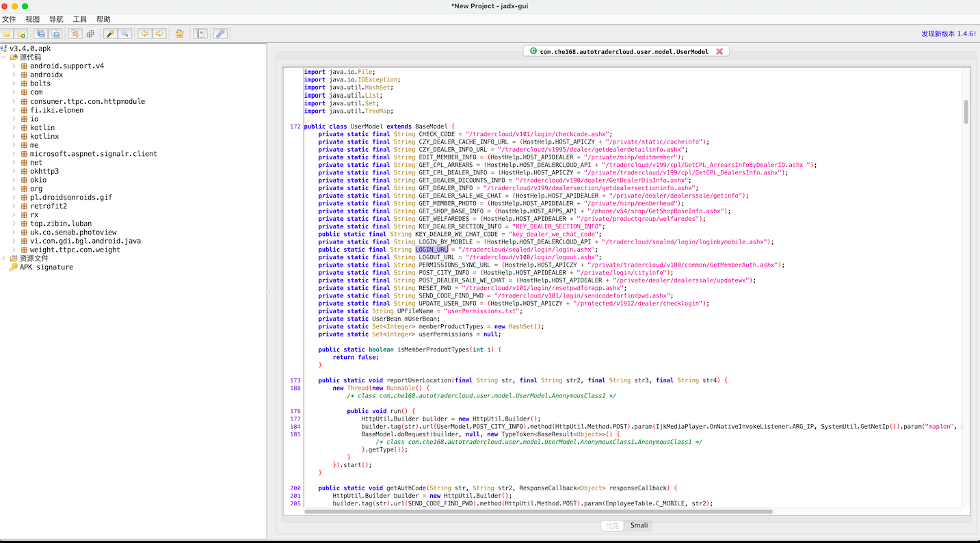Open the 导航 menu
The image size is (980, 543).
click(56, 19)
